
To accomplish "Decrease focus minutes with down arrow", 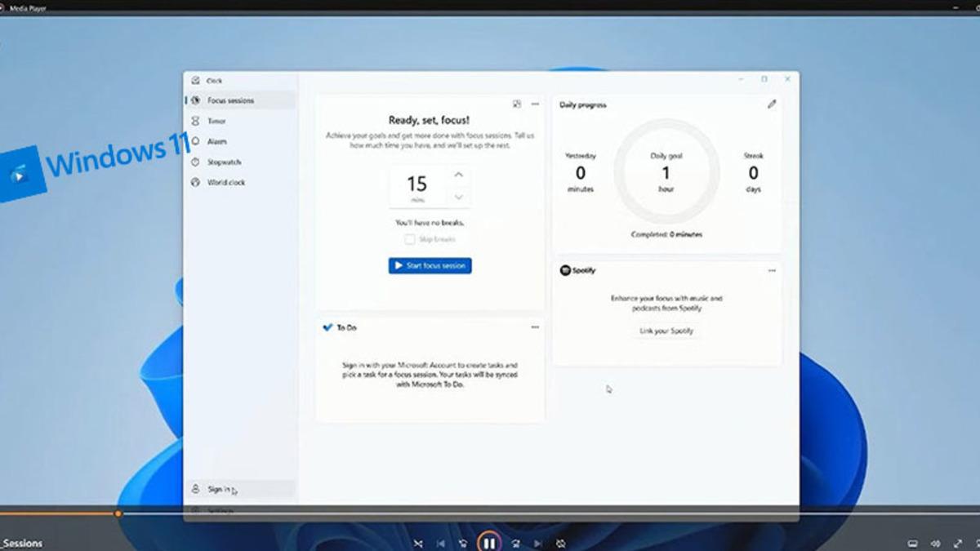I will click(459, 197).
